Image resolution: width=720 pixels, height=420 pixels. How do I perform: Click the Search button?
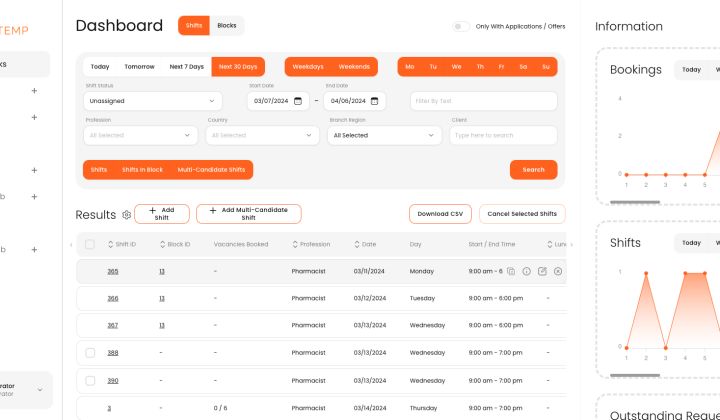[534, 170]
